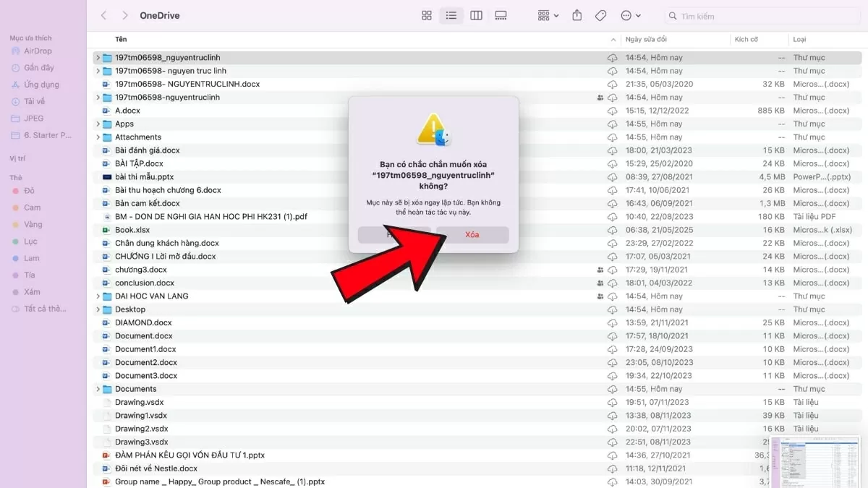
Task: Select the Đỏ red tag
Action: (x=29, y=191)
